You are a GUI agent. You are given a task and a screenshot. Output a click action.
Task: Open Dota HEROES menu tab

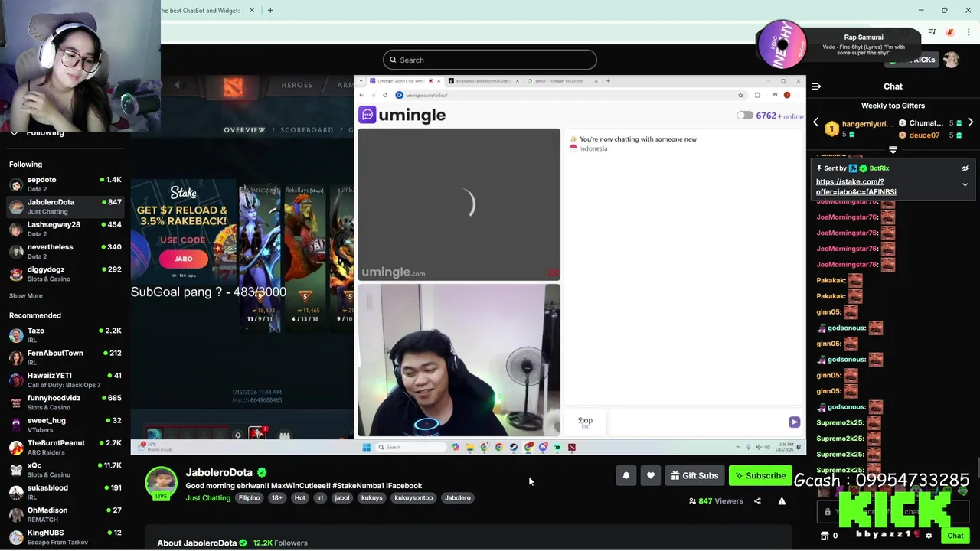coord(296,85)
